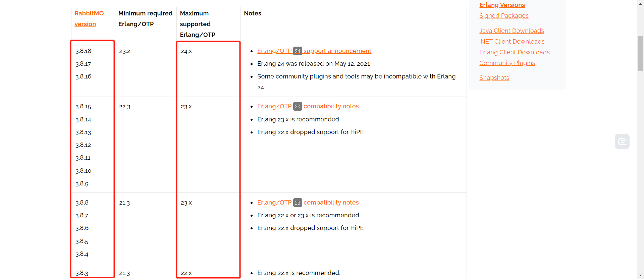Open Erlang Client Downloads
The height and width of the screenshot is (279, 644).
(x=514, y=52)
